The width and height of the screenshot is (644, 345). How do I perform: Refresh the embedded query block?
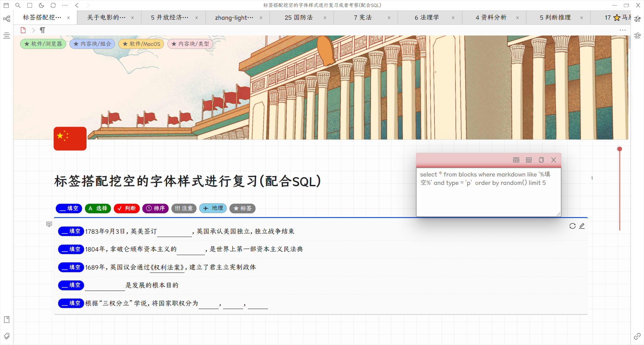pyautogui.click(x=573, y=226)
